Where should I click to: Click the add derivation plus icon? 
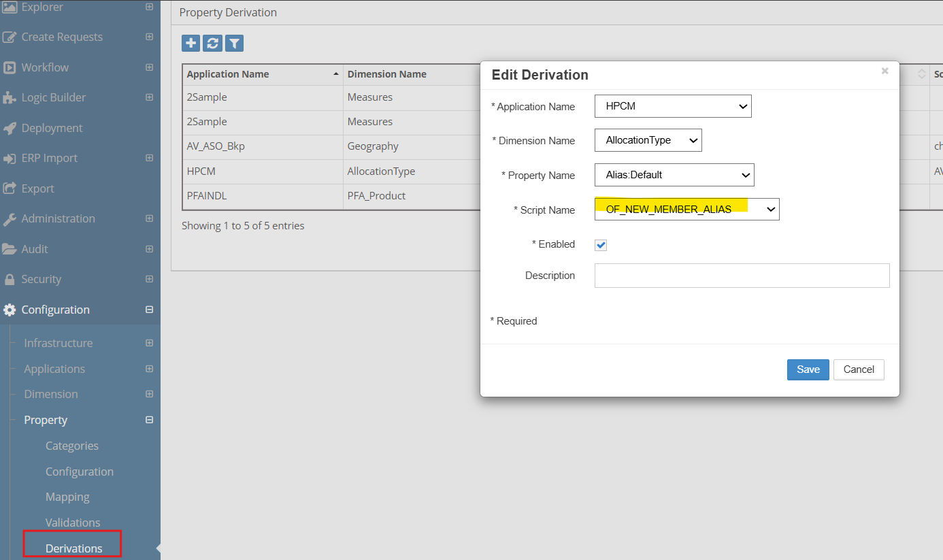point(191,44)
